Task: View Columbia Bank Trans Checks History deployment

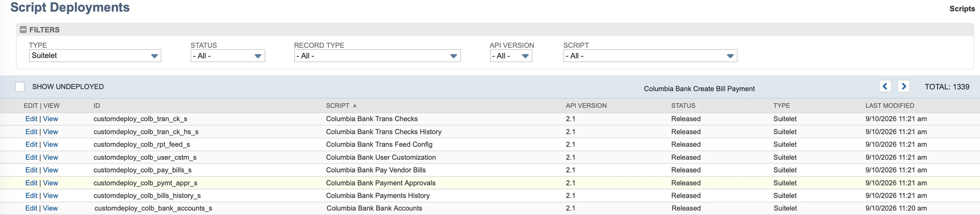Action: 51,132
